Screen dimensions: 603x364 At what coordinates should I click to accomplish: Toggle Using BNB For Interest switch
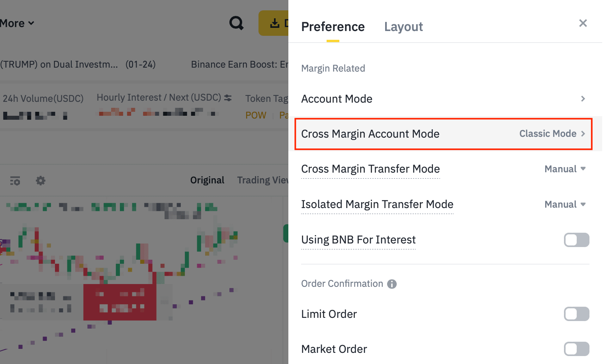(576, 240)
